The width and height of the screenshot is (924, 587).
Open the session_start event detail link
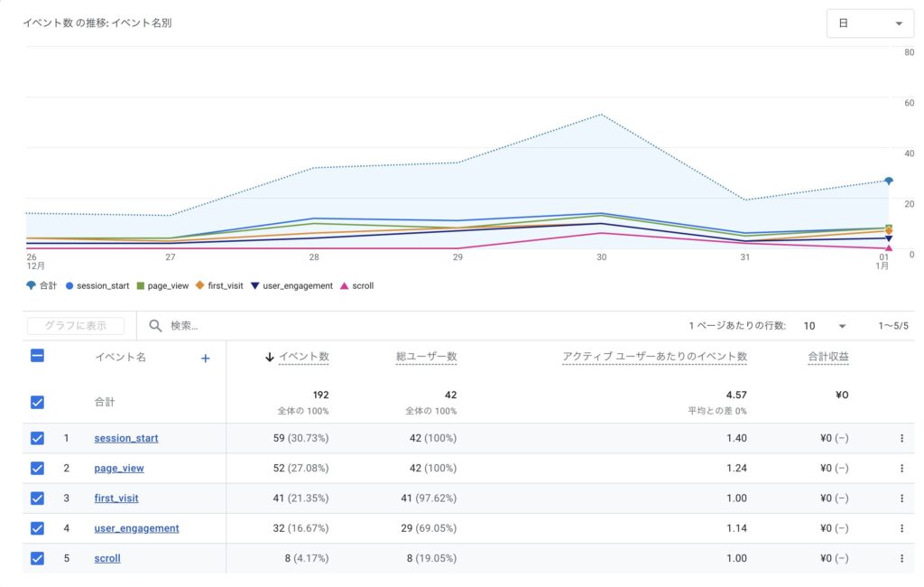click(125, 438)
